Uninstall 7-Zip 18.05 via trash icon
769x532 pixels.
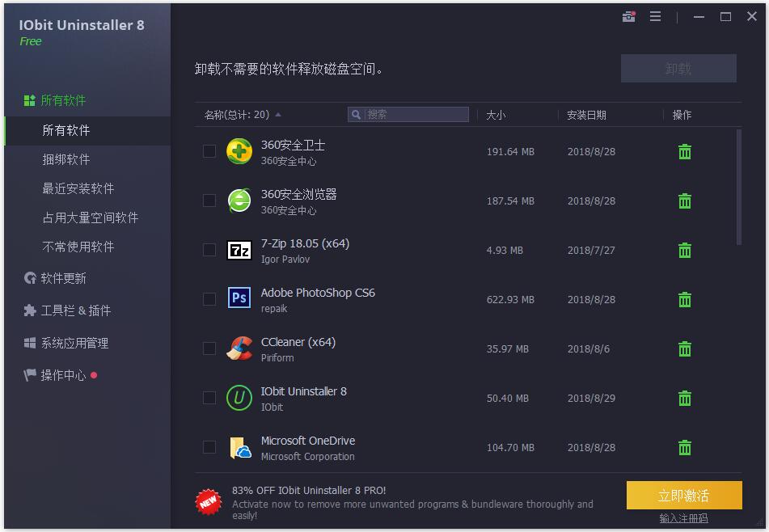click(x=685, y=250)
